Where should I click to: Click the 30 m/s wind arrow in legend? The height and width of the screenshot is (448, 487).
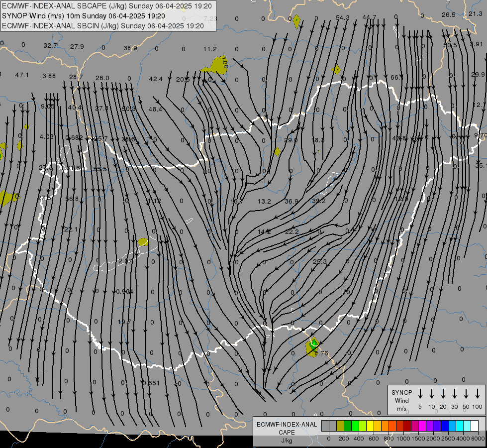pyautogui.click(x=454, y=394)
